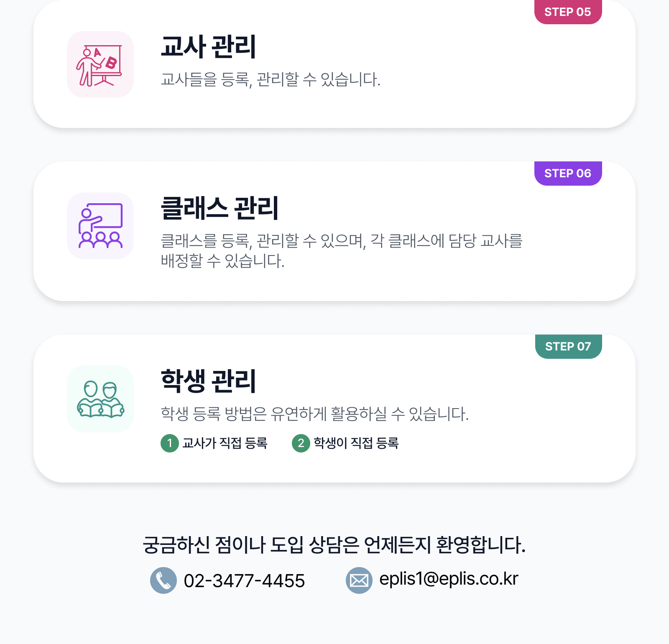The image size is (669, 644).
Task: Click the STEP 05 pink badge
Action: pos(568,12)
